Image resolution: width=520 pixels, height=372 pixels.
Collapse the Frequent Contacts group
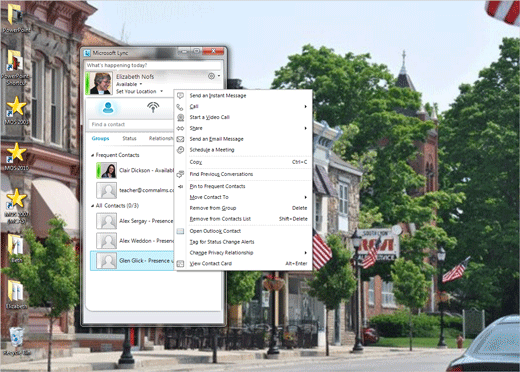(x=93, y=155)
